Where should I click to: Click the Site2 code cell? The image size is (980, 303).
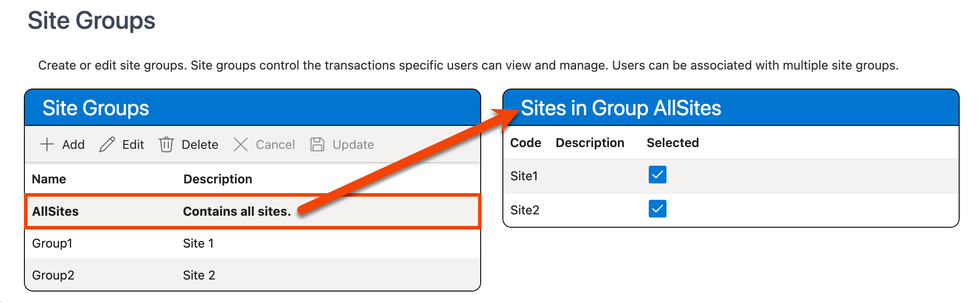point(525,210)
